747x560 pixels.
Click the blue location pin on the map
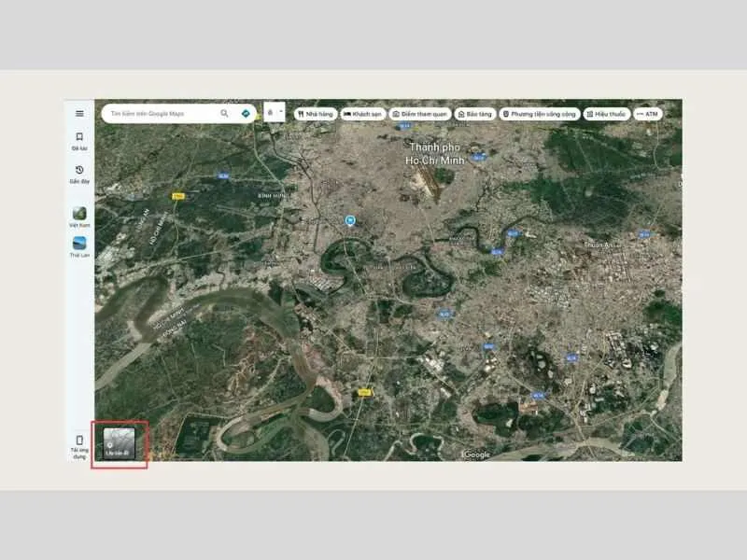point(350,221)
